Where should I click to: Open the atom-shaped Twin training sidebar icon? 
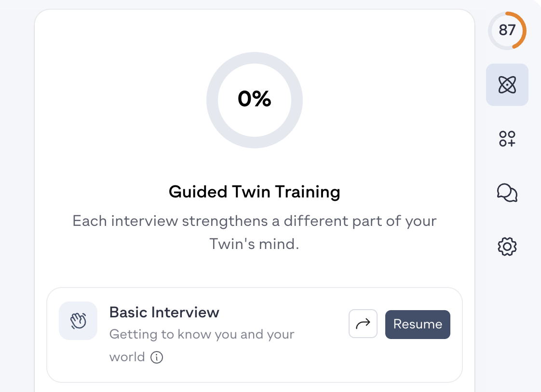(507, 85)
